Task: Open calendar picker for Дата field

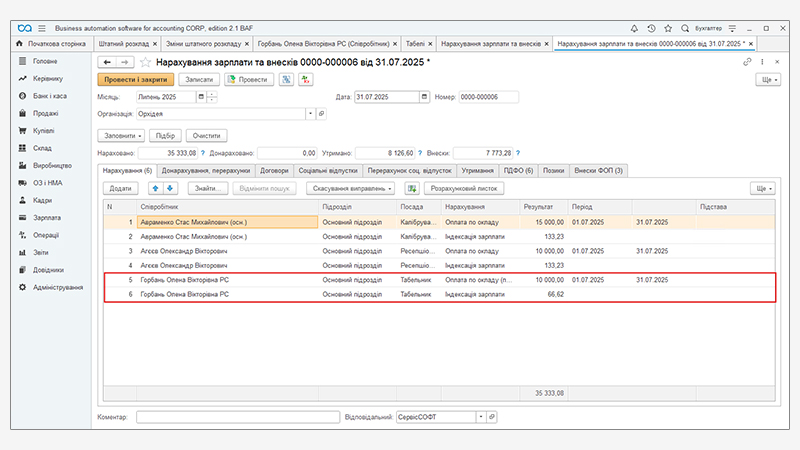Action: coord(425,97)
